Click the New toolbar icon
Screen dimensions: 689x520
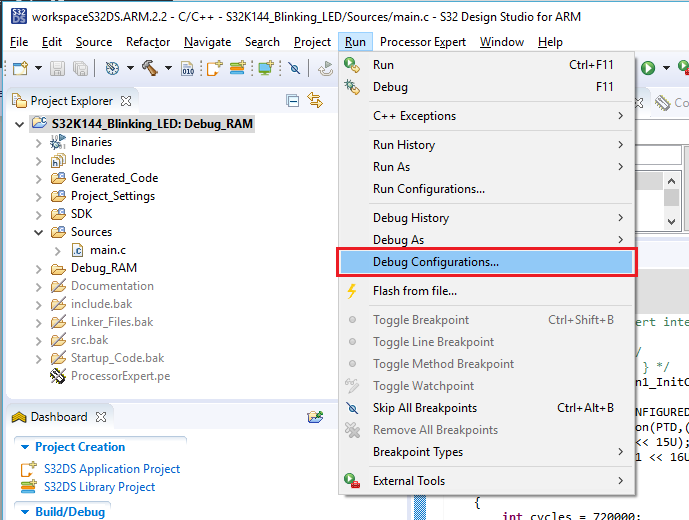click(x=20, y=69)
